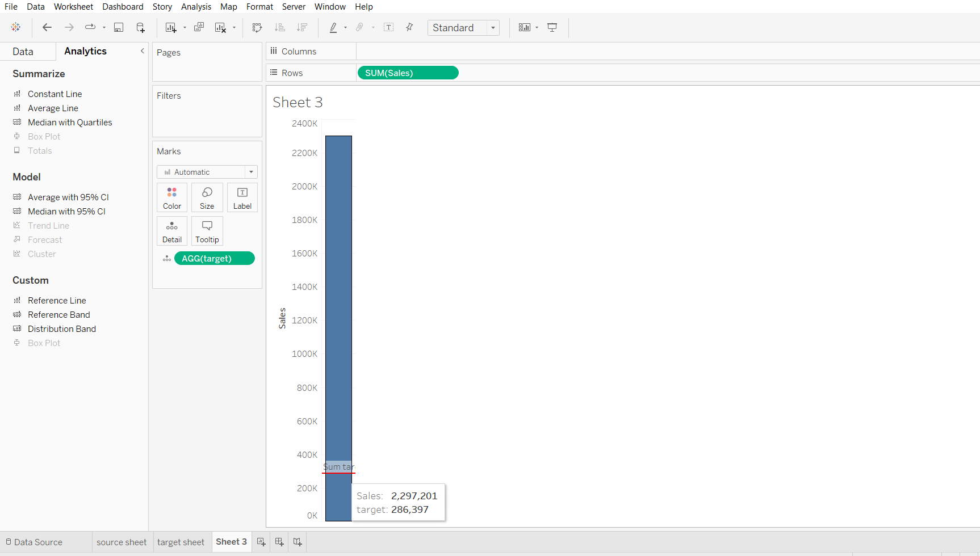Collapse the side pane with chevron
Screen dimensions: 980x556
(142, 51)
